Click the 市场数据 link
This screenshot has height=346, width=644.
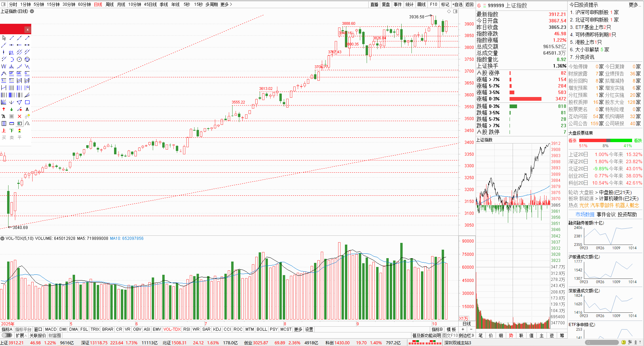pyautogui.click(x=585, y=214)
